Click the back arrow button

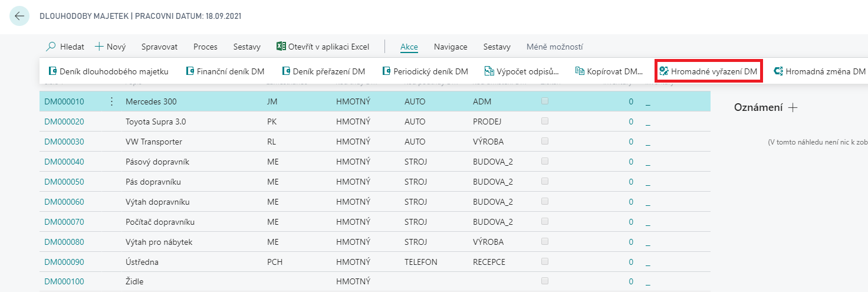(19, 16)
